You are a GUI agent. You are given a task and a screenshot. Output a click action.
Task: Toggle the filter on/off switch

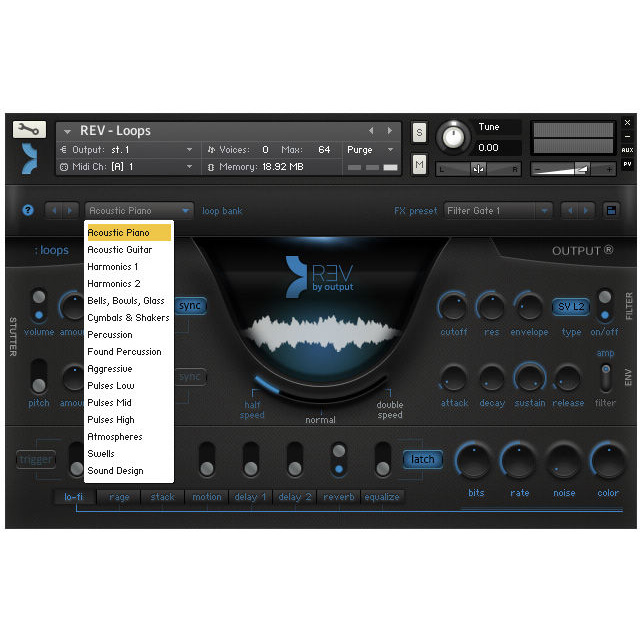click(x=605, y=305)
